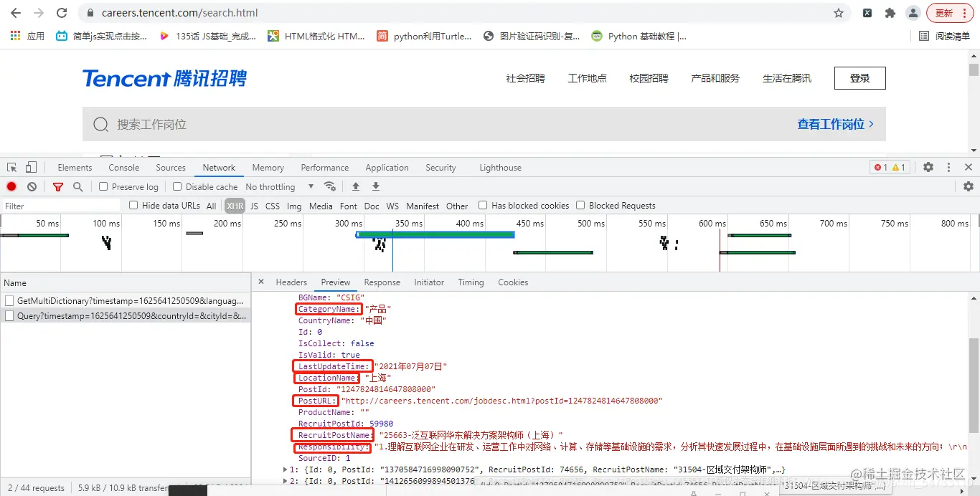Switch to the Console panel

coord(124,167)
